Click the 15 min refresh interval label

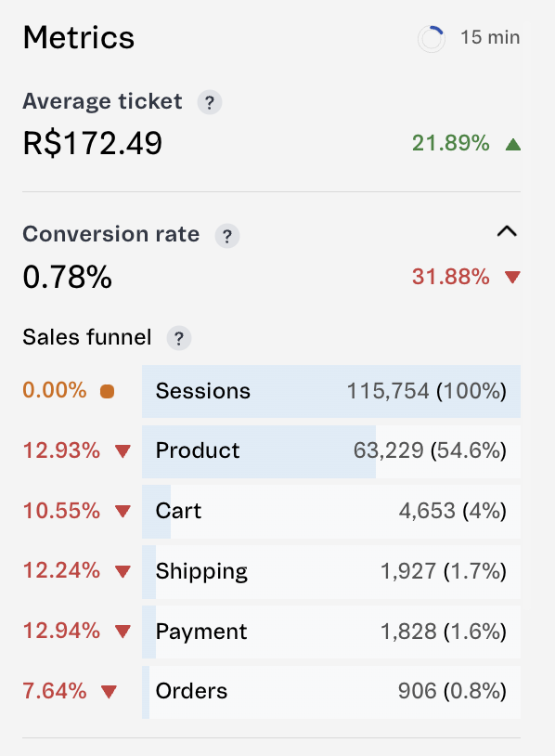(490, 37)
